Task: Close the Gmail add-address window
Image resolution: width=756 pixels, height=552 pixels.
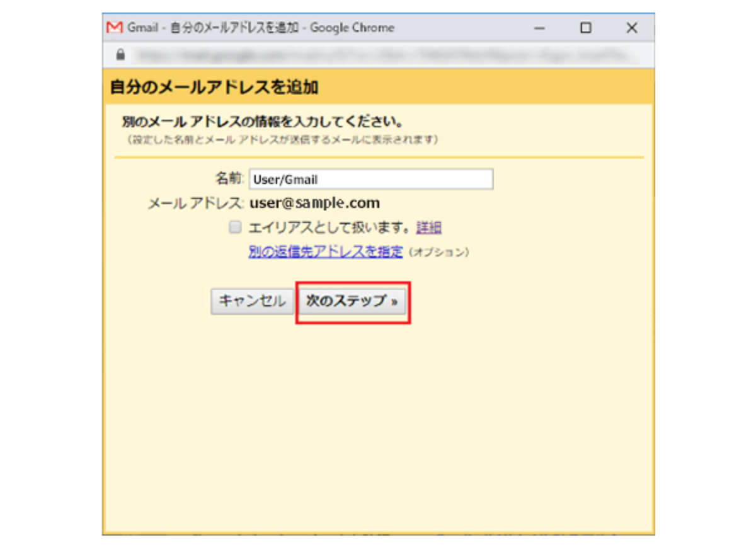Action: 632,28
